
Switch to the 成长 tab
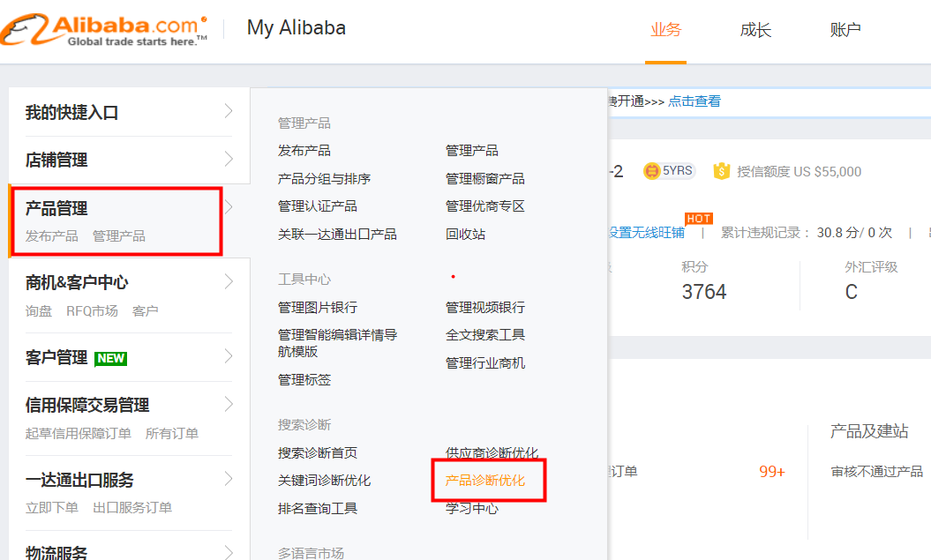point(755,29)
